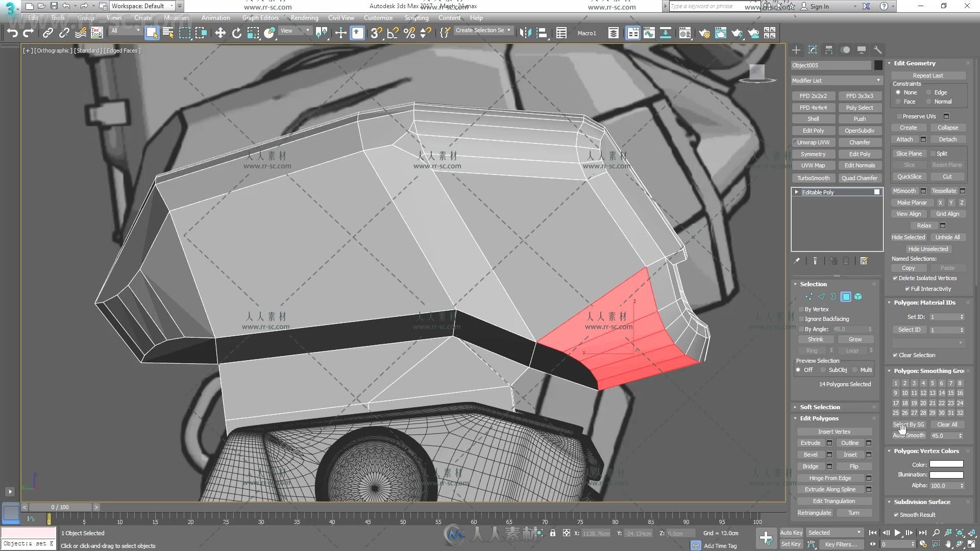Click the Detach button
This screenshot has width=980, height=551.
pyautogui.click(x=947, y=139)
